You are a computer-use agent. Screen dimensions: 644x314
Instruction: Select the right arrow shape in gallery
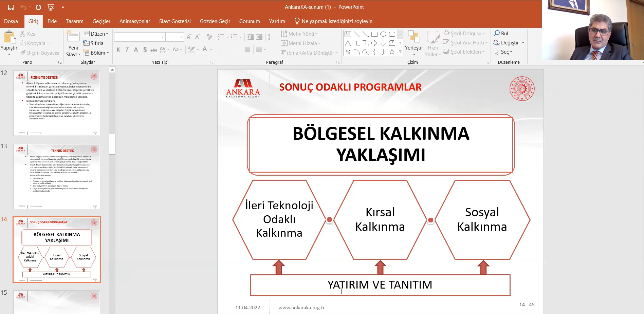point(374,43)
